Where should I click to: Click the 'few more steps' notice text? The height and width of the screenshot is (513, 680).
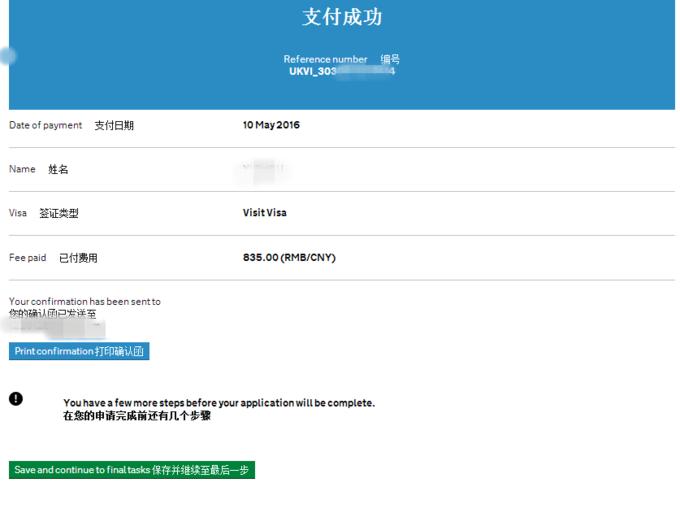click(x=219, y=403)
